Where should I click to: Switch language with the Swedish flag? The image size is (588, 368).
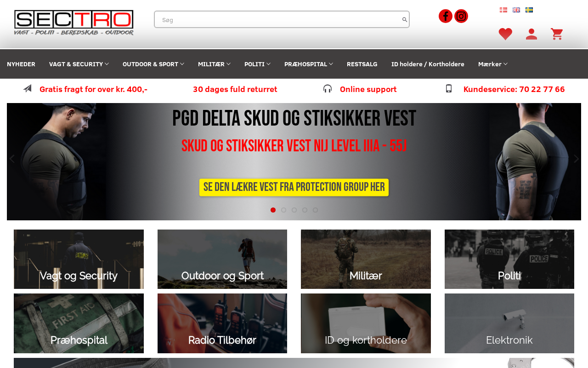coord(529,10)
